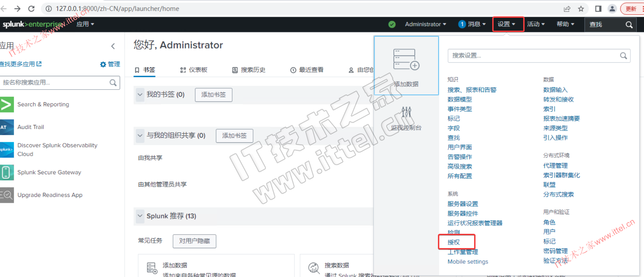Bookmark this page with the star icon
The width and height of the screenshot is (644, 277).
coord(581,9)
